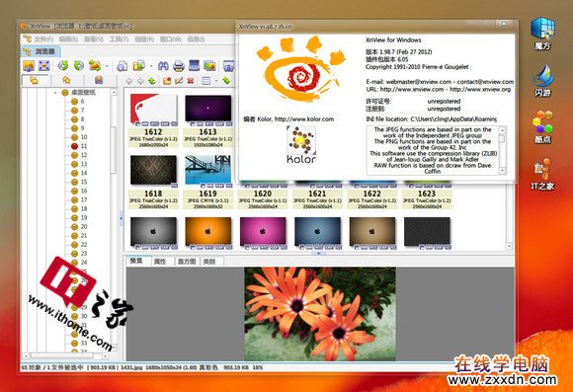Create a new folder with the folder icon
573x392 pixels.
pos(167,81)
